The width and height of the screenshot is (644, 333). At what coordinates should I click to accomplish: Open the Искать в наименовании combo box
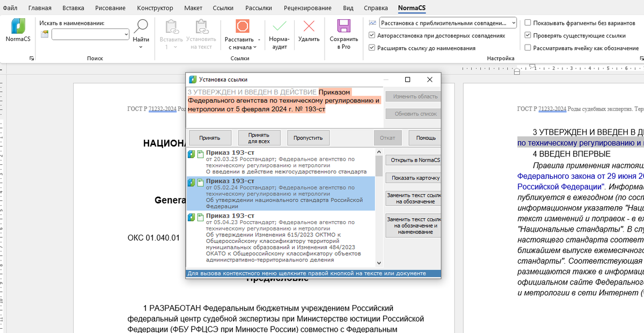click(90, 34)
